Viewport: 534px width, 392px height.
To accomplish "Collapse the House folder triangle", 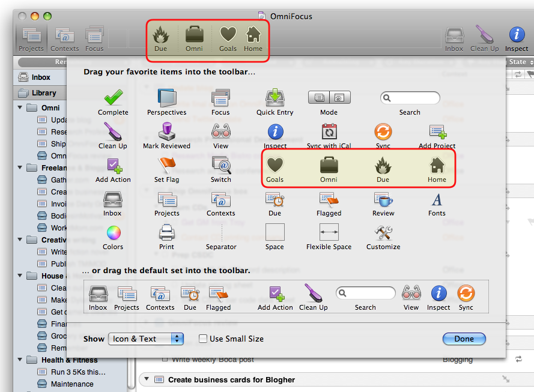I will (x=20, y=276).
